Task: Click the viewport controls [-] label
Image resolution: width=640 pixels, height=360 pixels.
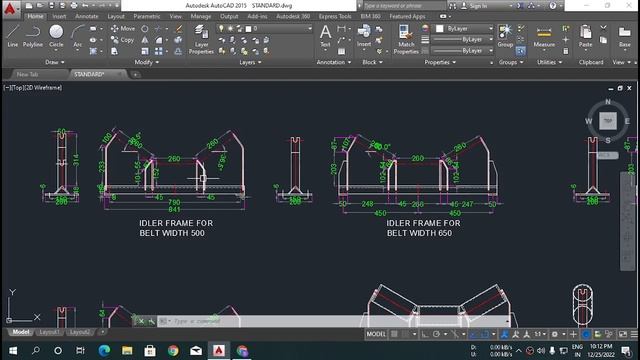Action: coord(7,87)
